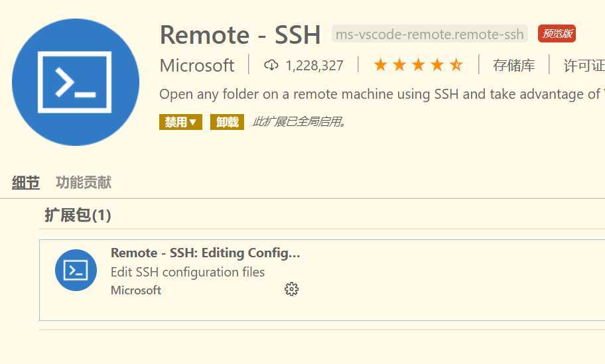Open the 存储库 repository link
The width and height of the screenshot is (605, 364).
514,65
